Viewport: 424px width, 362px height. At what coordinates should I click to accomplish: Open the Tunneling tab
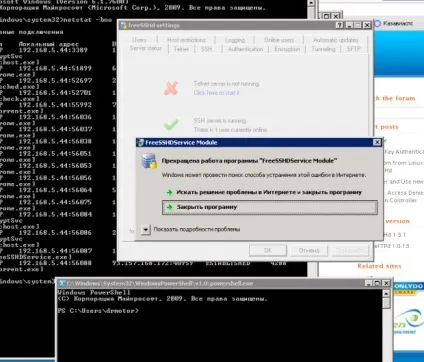pos(323,49)
